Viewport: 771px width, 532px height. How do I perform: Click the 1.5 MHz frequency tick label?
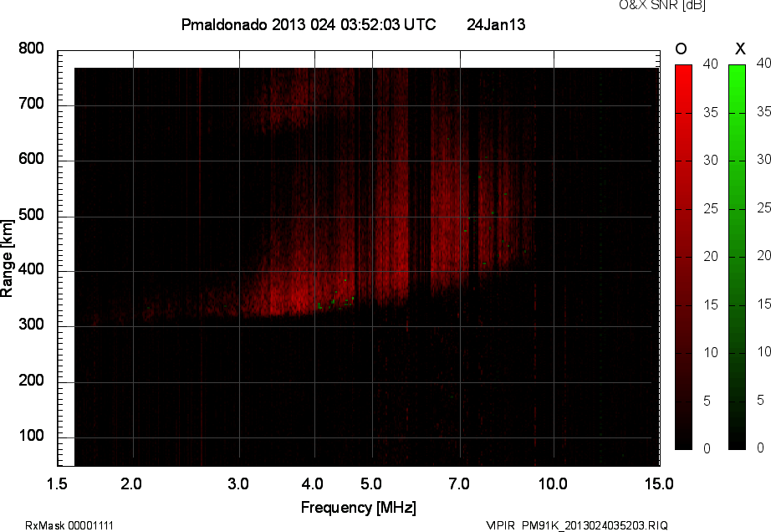point(57,483)
